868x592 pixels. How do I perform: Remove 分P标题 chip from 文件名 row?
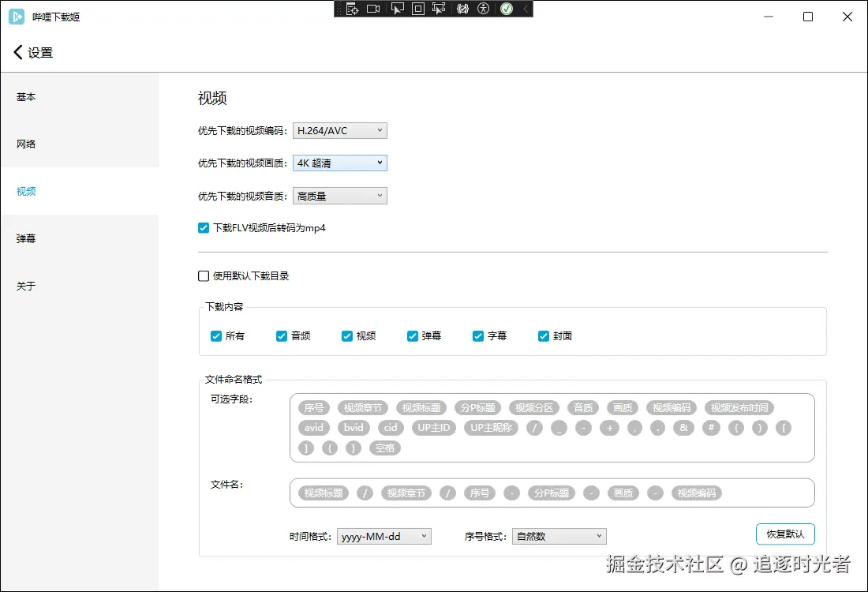552,493
